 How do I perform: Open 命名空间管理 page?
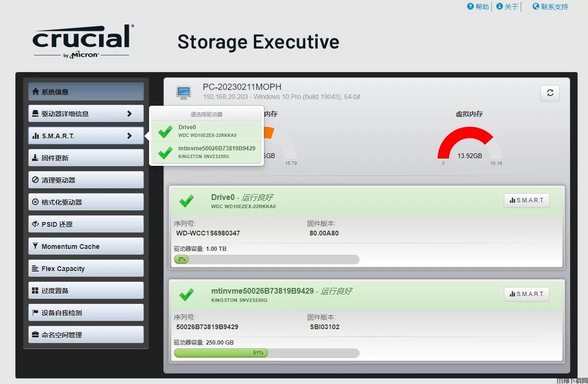pyautogui.click(x=86, y=334)
